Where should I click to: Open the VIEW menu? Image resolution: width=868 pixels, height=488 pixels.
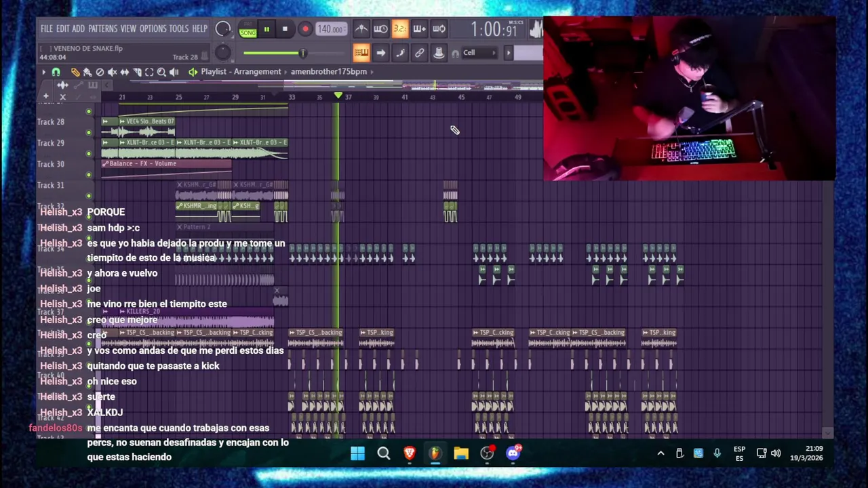tap(128, 29)
